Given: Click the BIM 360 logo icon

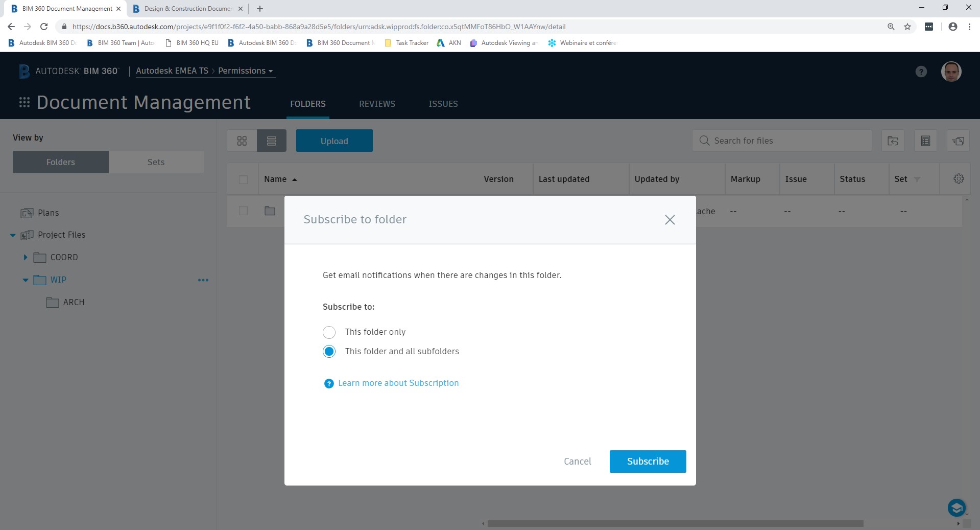Looking at the screenshot, I should tap(23, 71).
